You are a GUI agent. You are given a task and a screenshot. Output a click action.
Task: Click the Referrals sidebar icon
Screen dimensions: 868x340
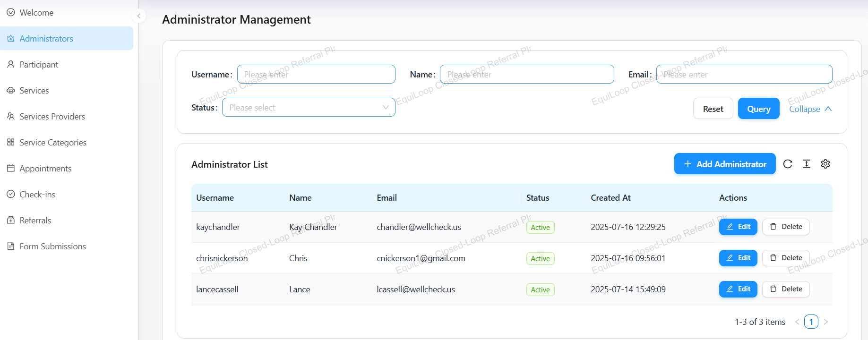(11, 220)
